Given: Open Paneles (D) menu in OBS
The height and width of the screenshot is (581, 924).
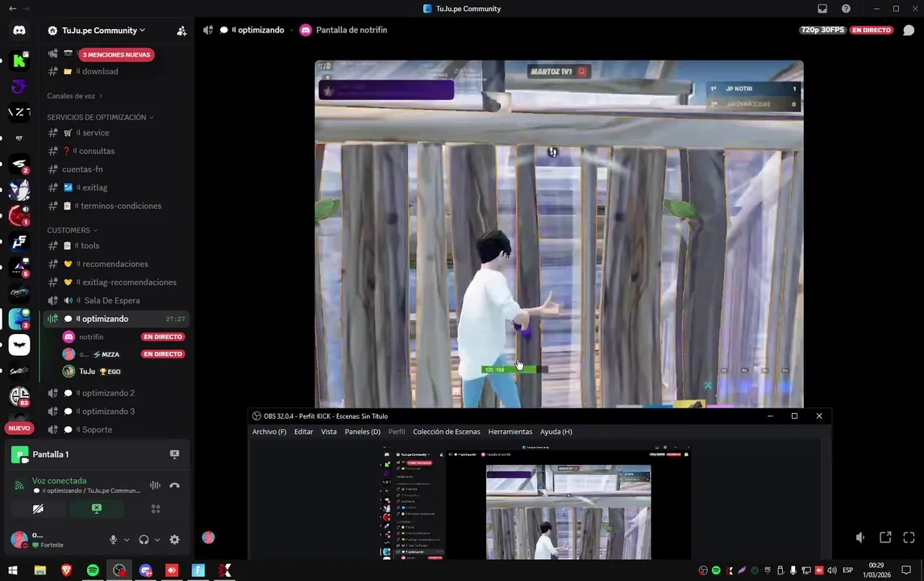Looking at the screenshot, I should 362,432.
